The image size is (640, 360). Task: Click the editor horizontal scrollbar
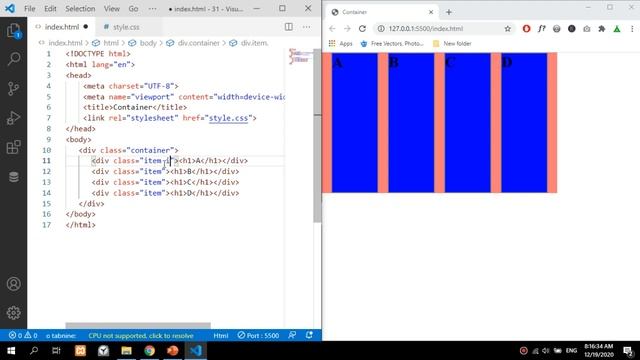tap(138, 325)
